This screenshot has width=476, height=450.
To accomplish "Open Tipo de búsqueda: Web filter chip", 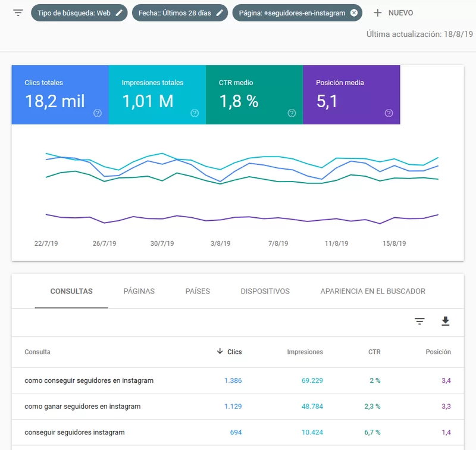I will pos(79,12).
